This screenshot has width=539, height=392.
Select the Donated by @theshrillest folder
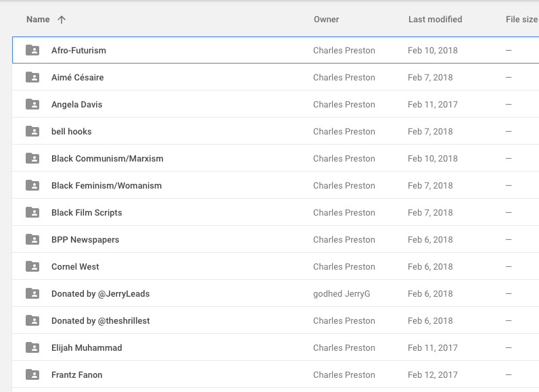point(101,320)
